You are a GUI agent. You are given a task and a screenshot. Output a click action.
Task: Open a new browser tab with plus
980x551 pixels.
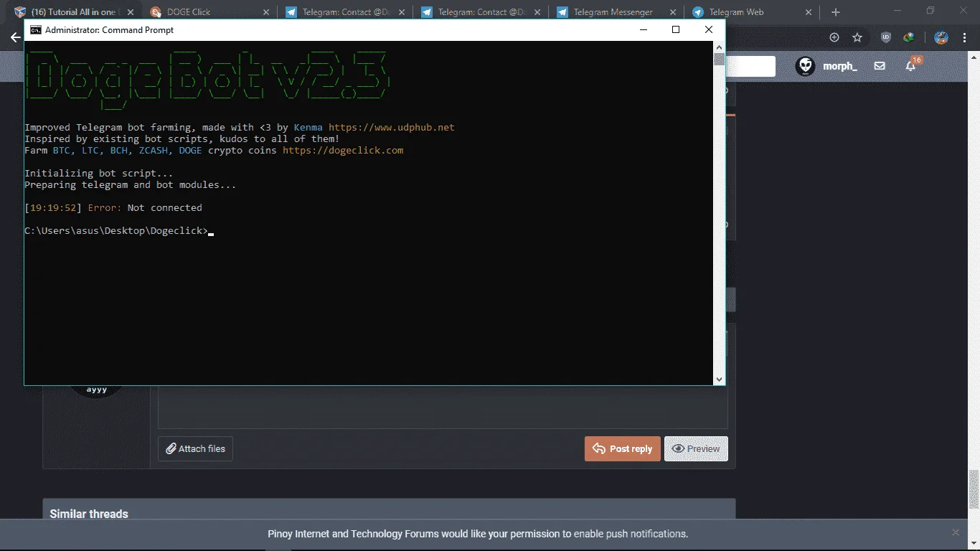click(835, 12)
